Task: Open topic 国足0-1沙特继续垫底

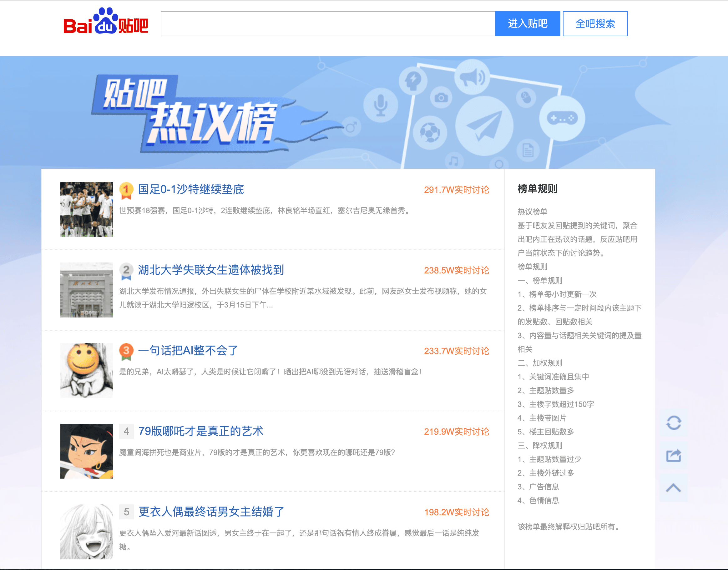Action: click(191, 189)
